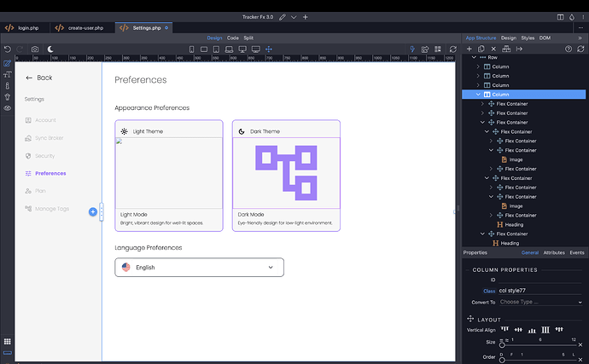Click the camera screenshot icon
Screen dimensions: 589x364
click(x=35, y=49)
